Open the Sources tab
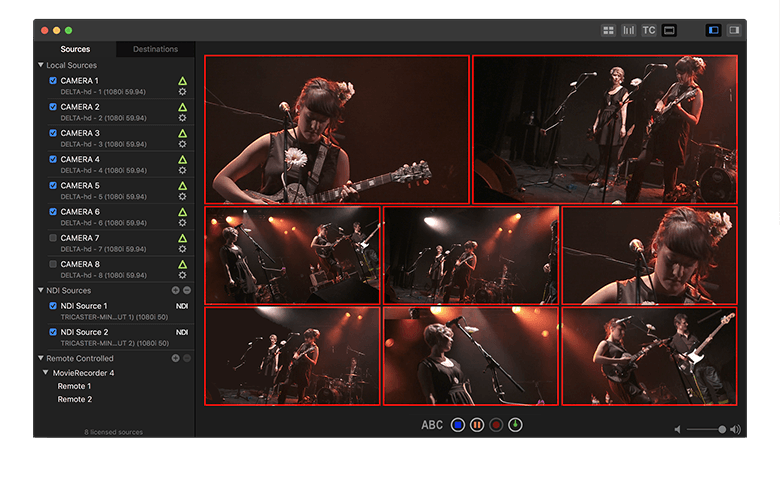 click(75, 49)
